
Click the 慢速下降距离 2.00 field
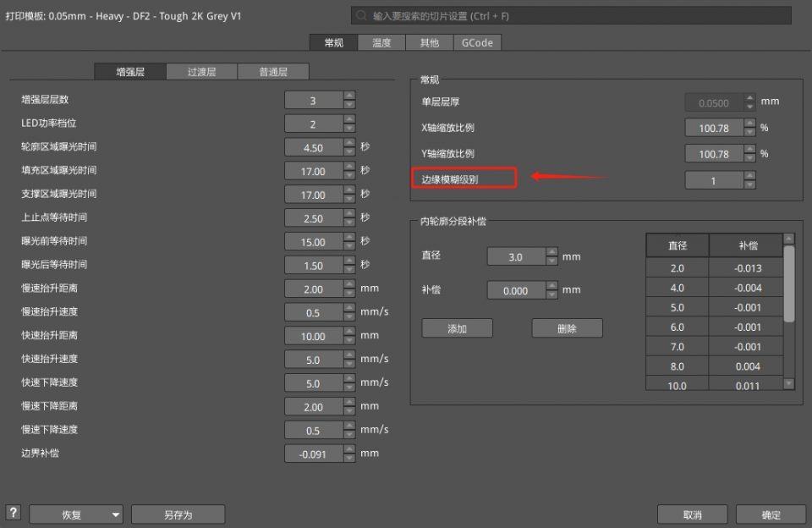(314, 407)
